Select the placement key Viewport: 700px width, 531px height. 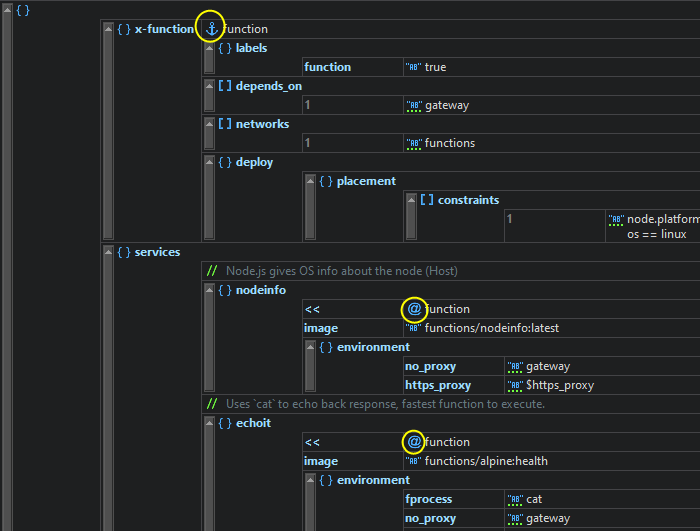tap(366, 181)
